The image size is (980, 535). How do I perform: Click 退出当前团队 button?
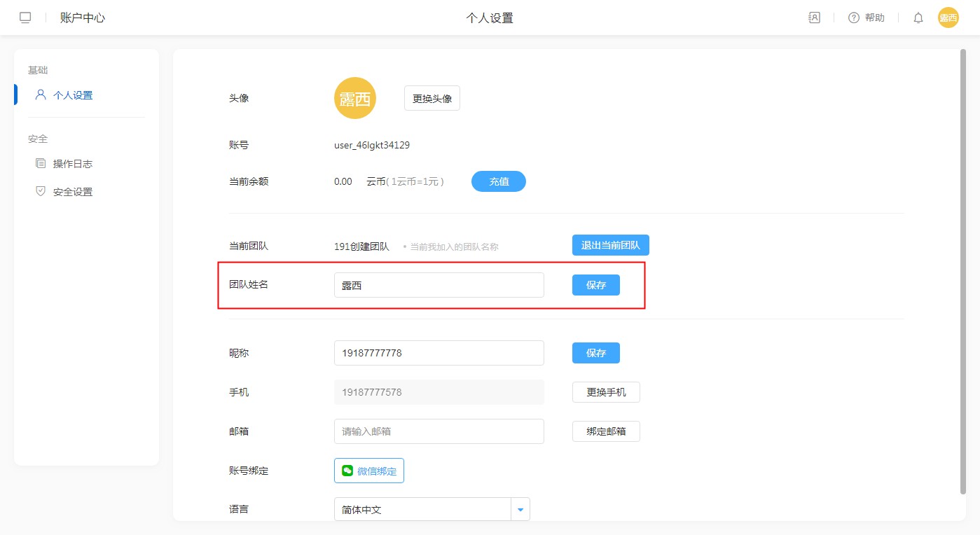610,245
